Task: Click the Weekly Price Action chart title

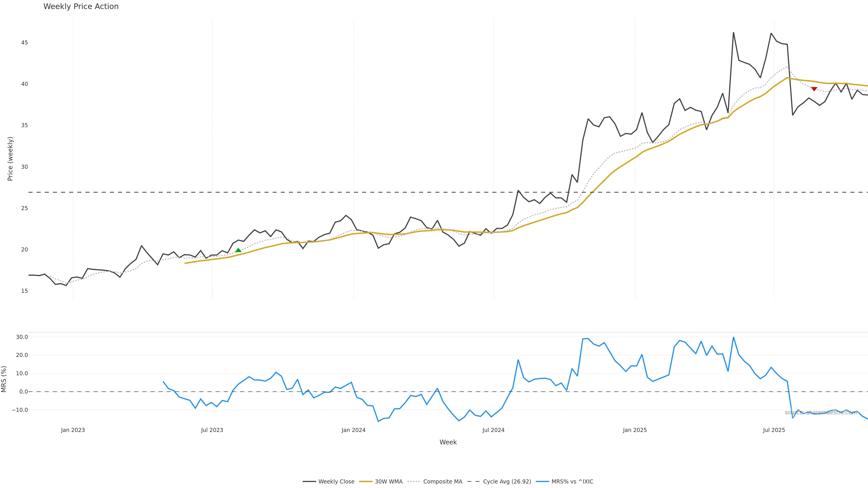Action: 81,6
